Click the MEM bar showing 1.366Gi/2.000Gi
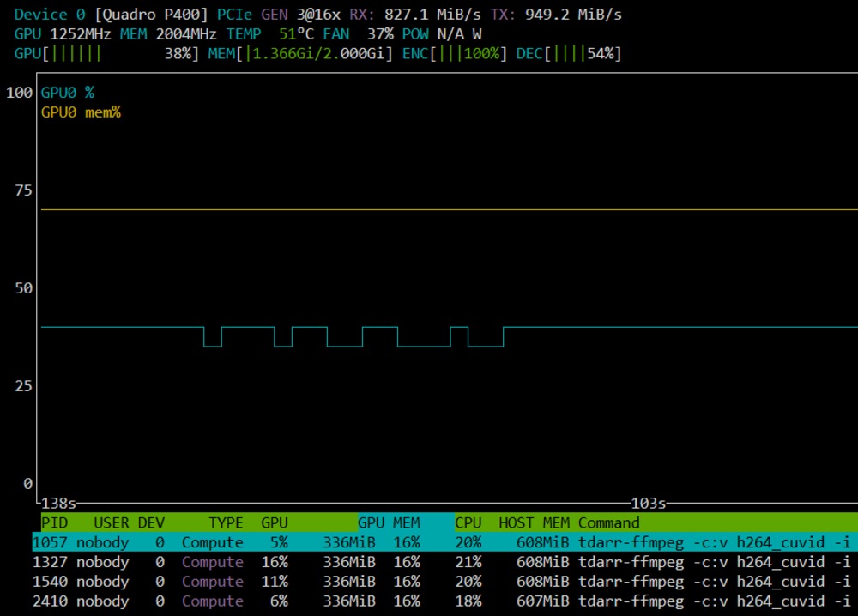858x616 pixels. coord(300,53)
